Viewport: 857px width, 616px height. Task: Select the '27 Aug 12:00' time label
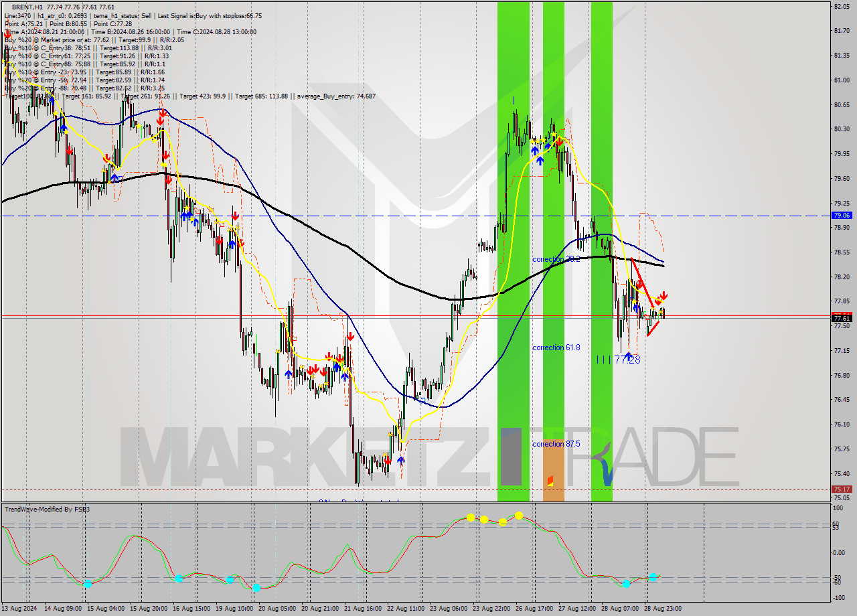577,609
